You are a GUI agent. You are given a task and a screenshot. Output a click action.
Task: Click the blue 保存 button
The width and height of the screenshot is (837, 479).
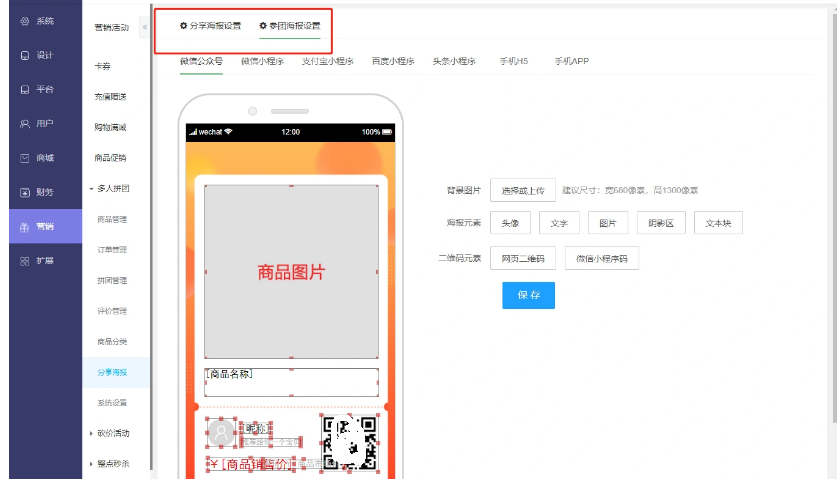tap(528, 295)
